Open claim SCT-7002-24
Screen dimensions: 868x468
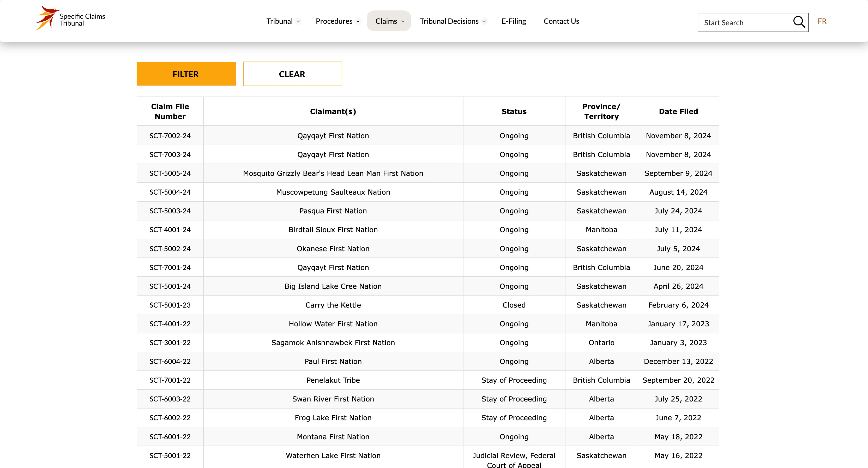pos(170,136)
